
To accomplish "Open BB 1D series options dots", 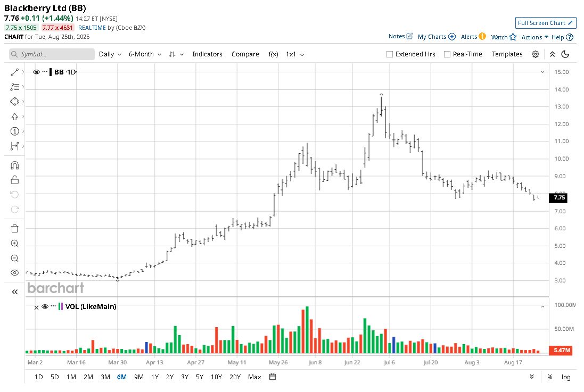I will pyautogui.click(x=45, y=71).
